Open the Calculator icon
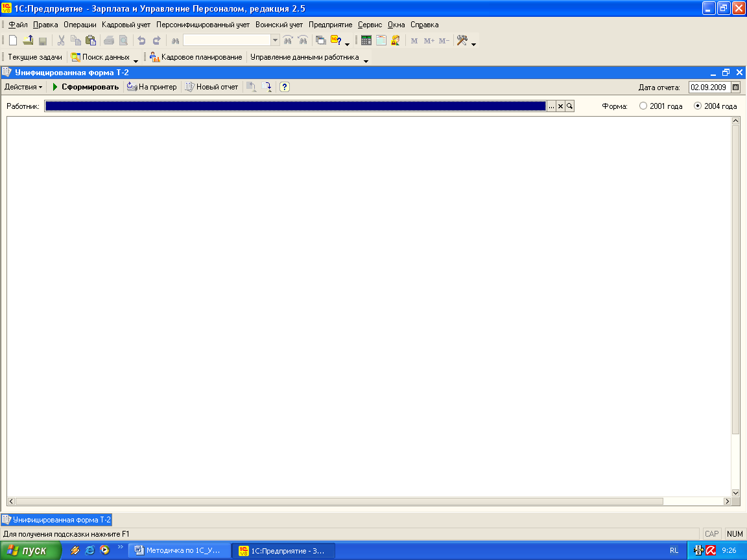The width and height of the screenshot is (747, 560). tap(366, 40)
